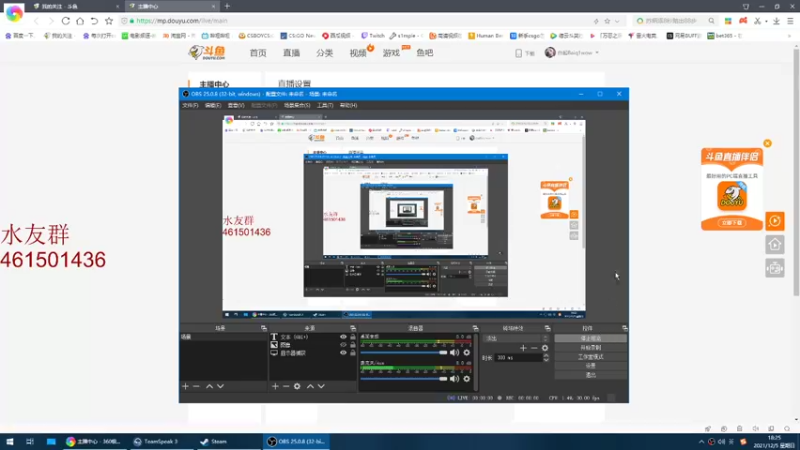Click 立即下载 on Douyu companion ad
This screenshot has height=450, width=800.
[x=732, y=222]
